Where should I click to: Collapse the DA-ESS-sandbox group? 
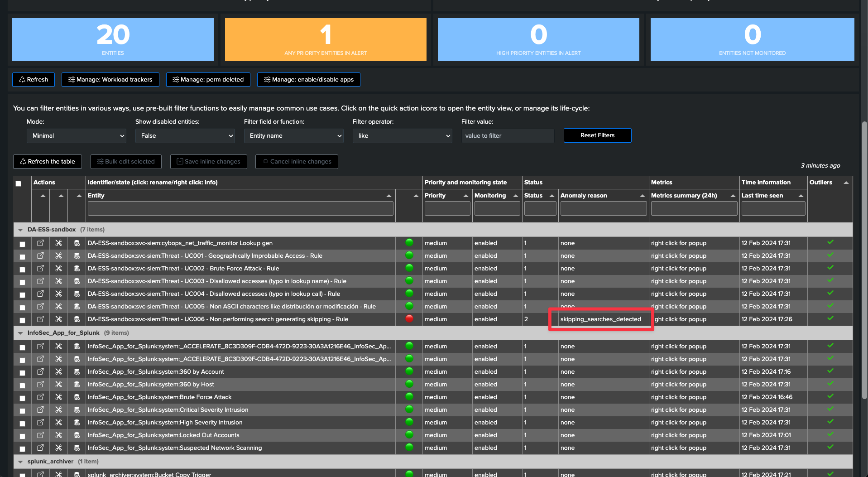(x=20, y=230)
